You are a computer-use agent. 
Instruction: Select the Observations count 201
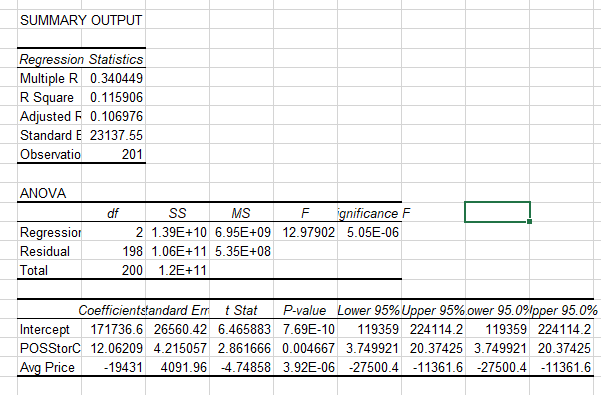tap(132, 154)
